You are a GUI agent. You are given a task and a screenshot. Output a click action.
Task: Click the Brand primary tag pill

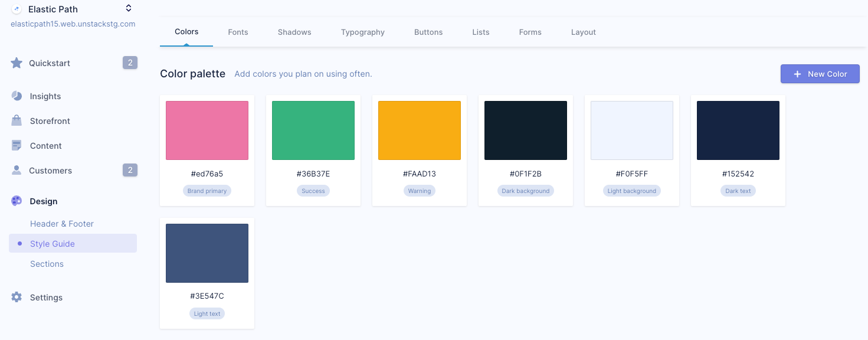tap(207, 190)
